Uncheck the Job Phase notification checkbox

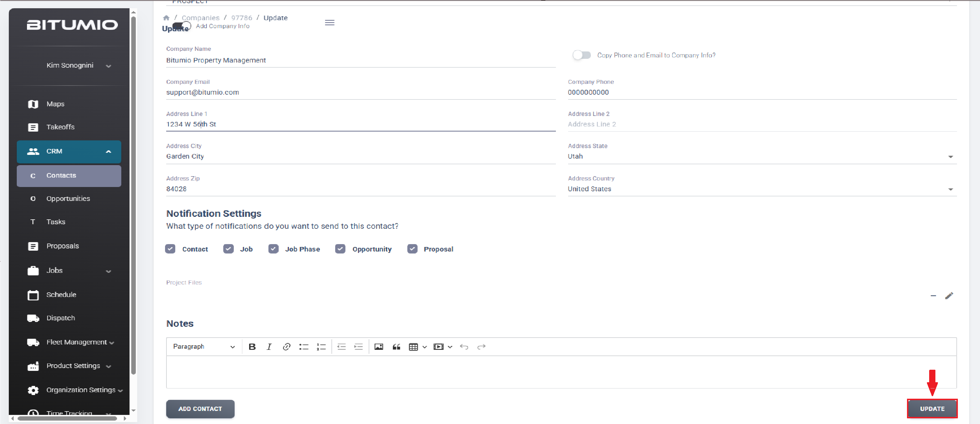pos(273,249)
